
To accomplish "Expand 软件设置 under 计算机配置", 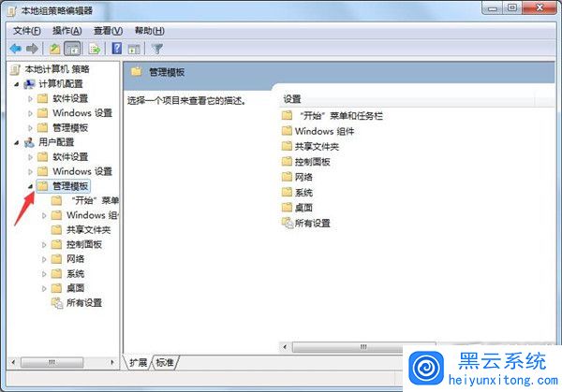I will 31,99.
